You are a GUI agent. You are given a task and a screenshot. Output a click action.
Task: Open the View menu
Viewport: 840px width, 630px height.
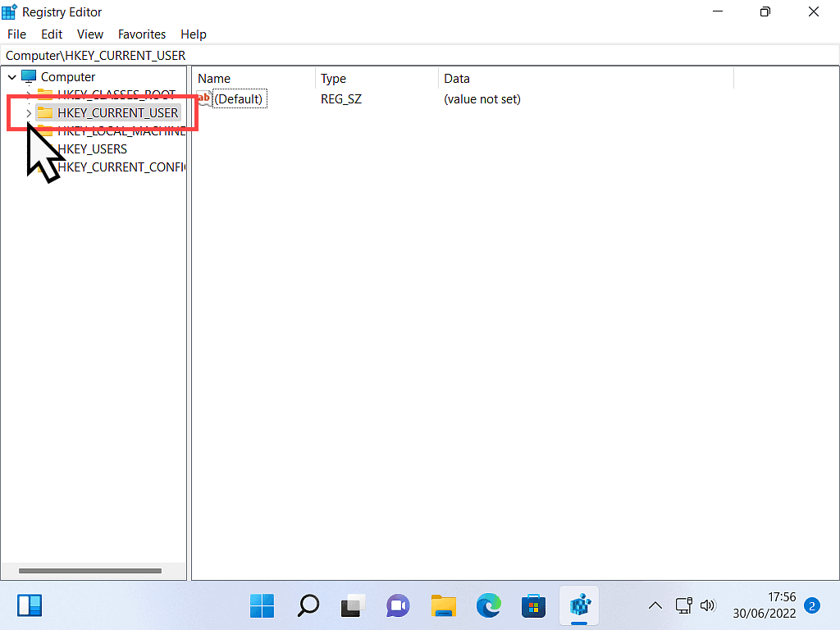[x=89, y=34]
